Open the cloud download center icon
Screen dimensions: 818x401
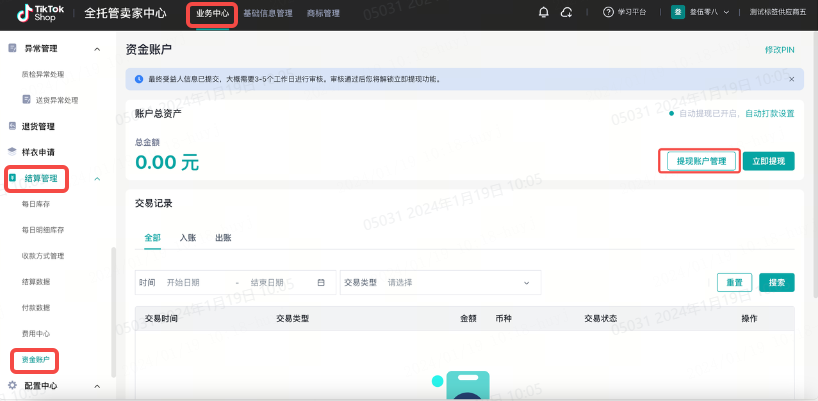click(567, 13)
